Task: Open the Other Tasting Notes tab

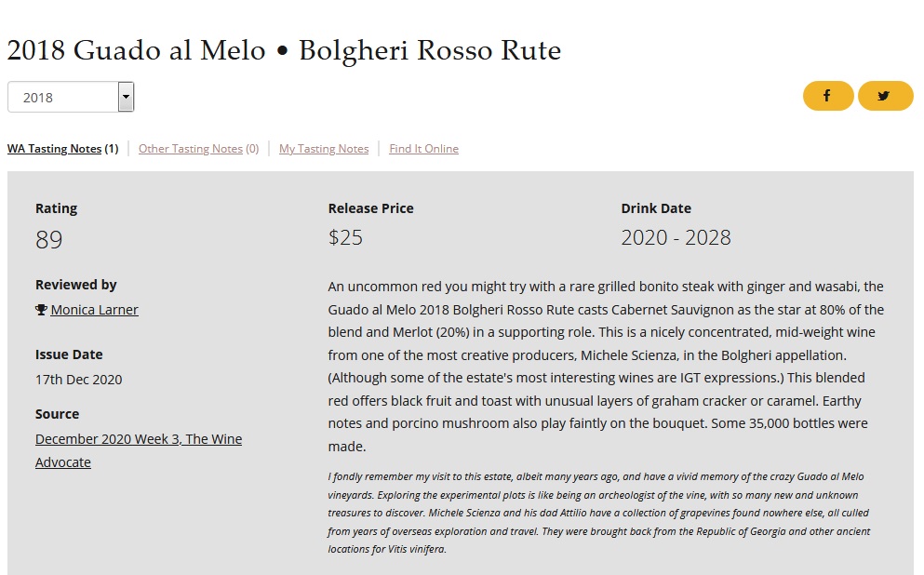Action: tap(198, 149)
